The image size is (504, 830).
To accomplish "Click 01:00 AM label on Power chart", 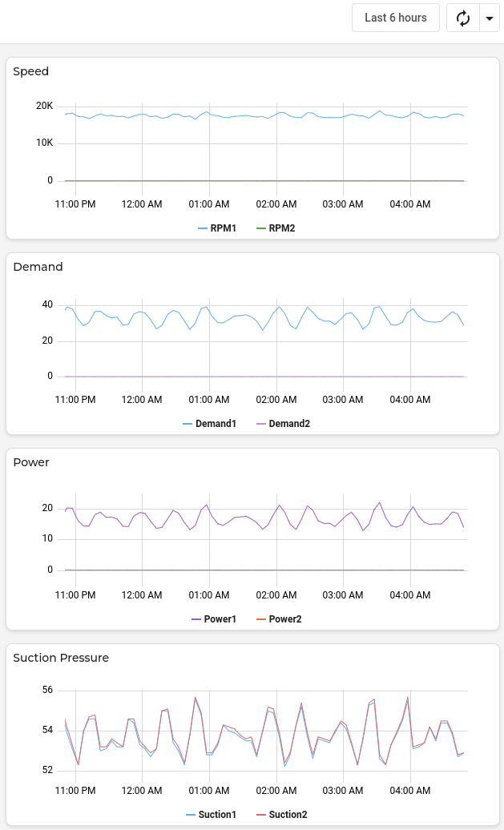I will (x=209, y=595).
